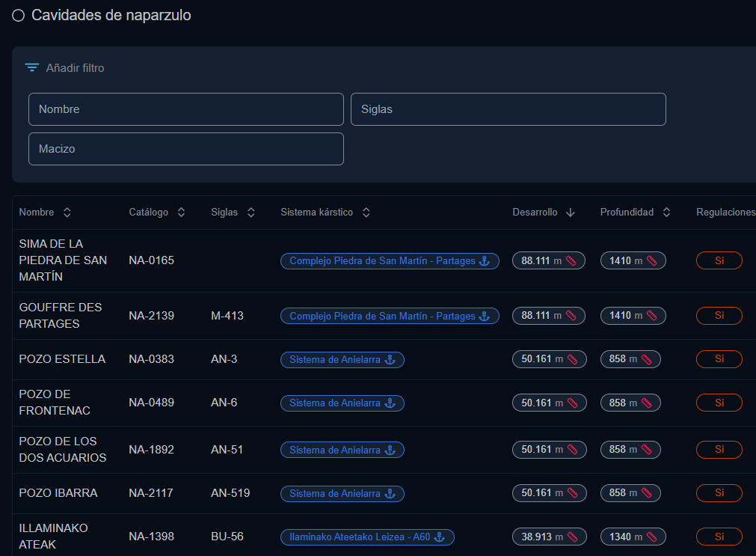Sort table by Nombre column arrows
Viewport: 756px width, 556px height.
coord(67,213)
